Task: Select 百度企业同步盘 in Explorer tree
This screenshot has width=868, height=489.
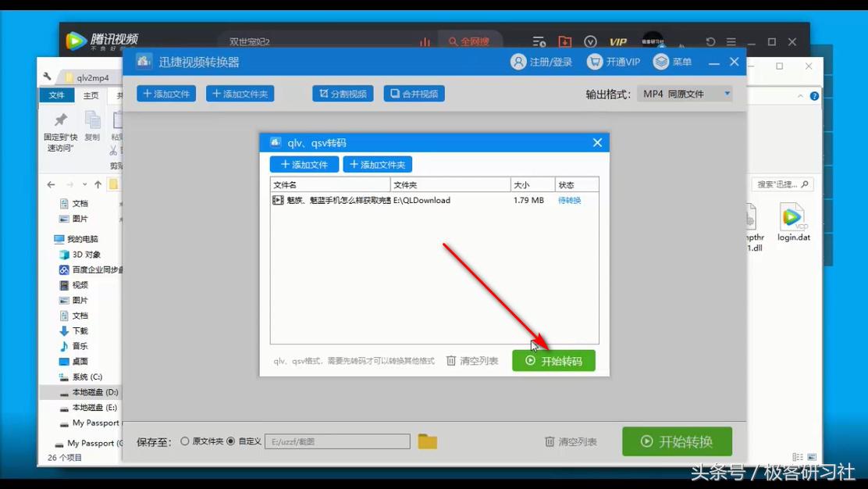Action: pos(91,269)
